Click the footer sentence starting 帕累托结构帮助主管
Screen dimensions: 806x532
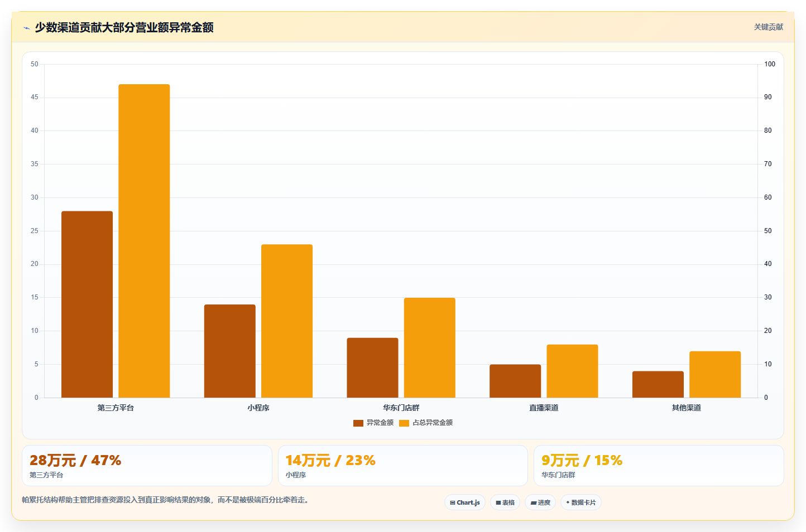click(165, 500)
